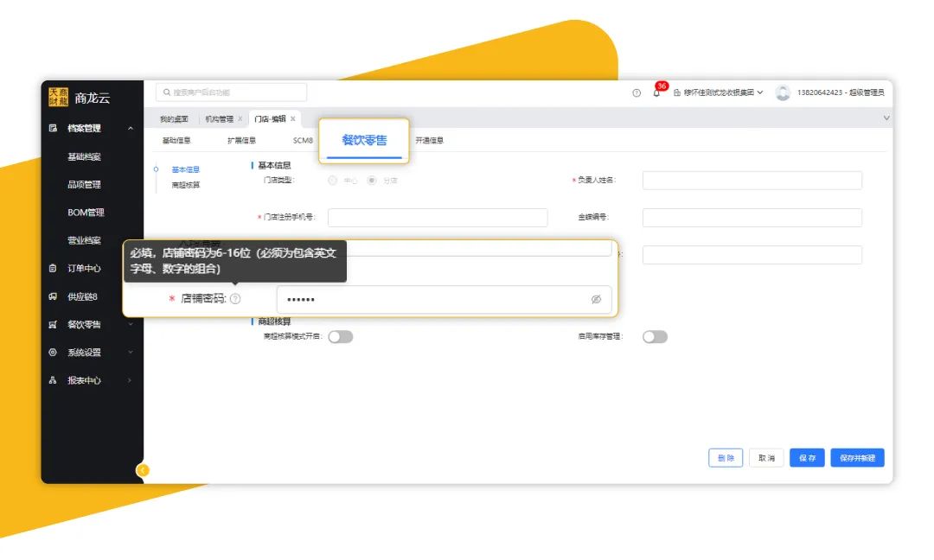The height and width of the screenshot is (560, 934).
Task: Focus the 门店注册手机号 input field
Action: point(438,217)
